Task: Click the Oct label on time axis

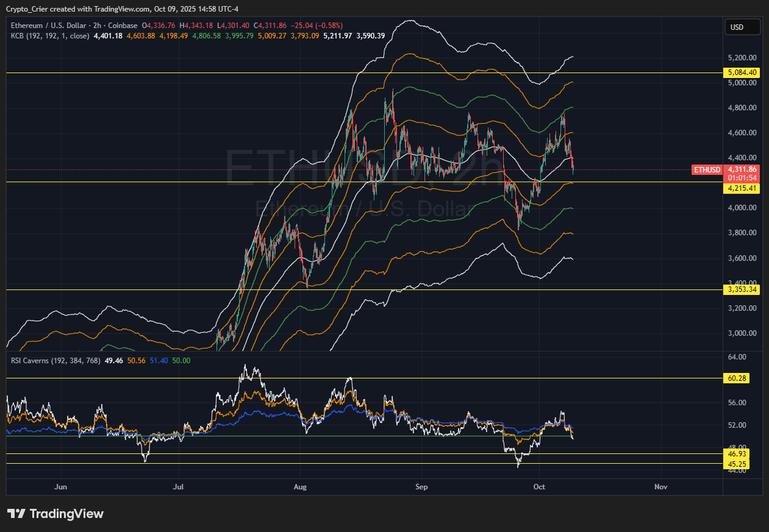Action: coord(539,487)
